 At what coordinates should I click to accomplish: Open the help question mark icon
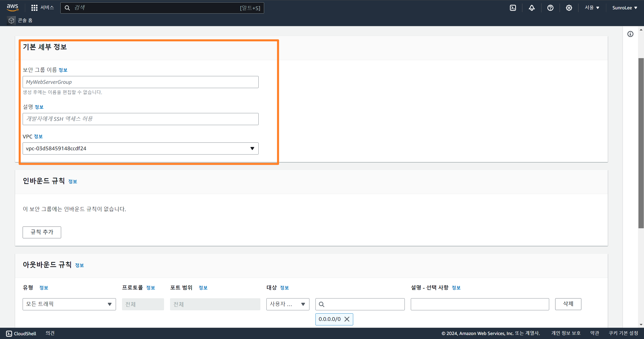(x=550, y=8)
